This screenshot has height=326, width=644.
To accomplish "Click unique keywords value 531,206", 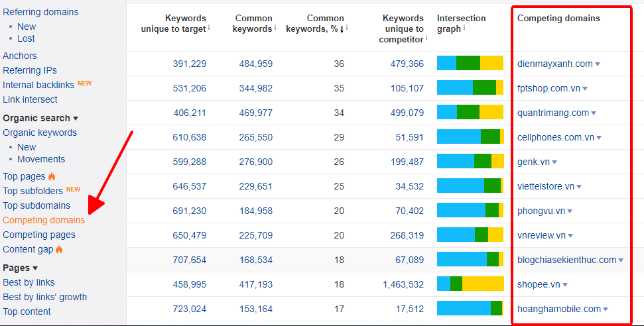I will [189, 89].
